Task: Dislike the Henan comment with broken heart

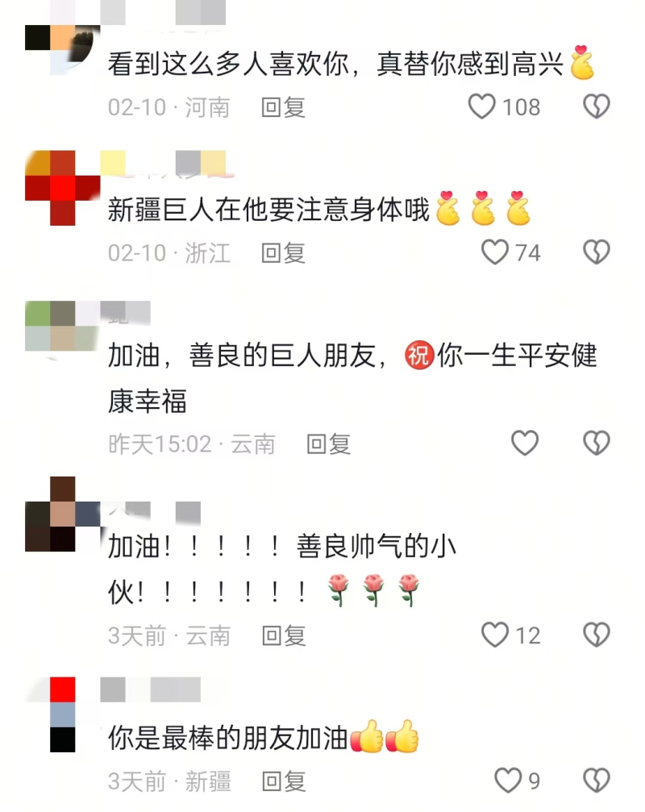Action: 597,106
